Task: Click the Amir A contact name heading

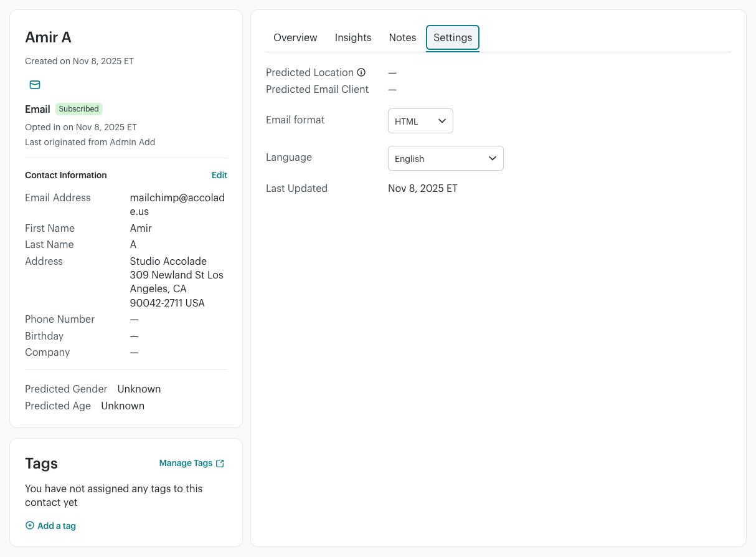Action: [48, 37]
